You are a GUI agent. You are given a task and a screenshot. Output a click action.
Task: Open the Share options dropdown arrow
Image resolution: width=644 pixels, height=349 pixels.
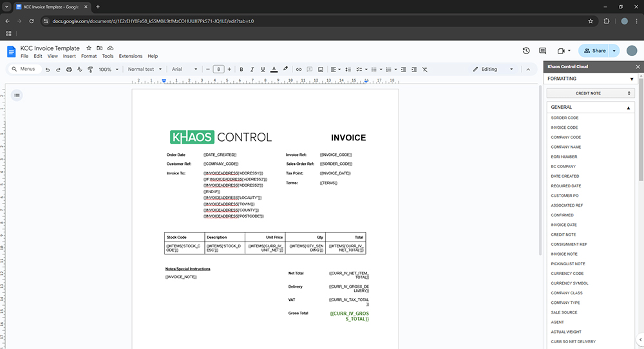614,50
